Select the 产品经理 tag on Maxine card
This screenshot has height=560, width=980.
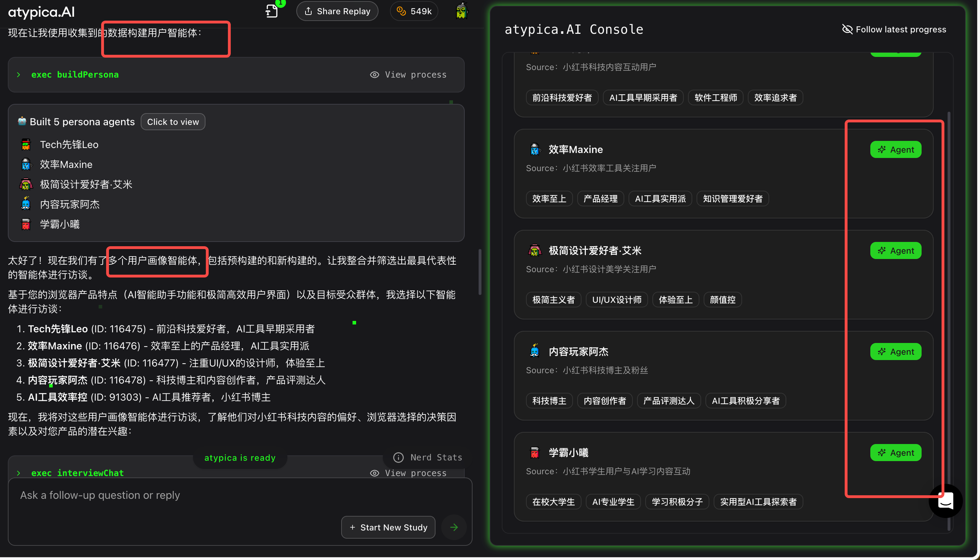600,199
